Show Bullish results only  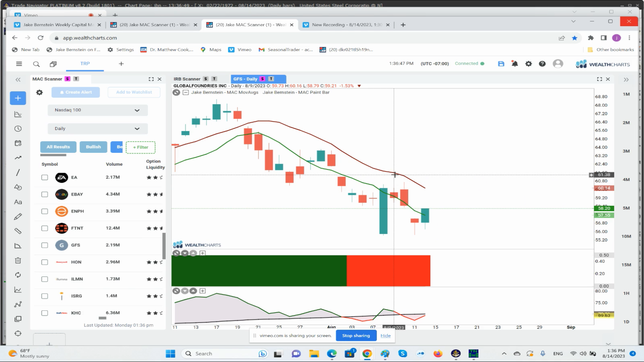pyautogui.click(x=93, y=147)
